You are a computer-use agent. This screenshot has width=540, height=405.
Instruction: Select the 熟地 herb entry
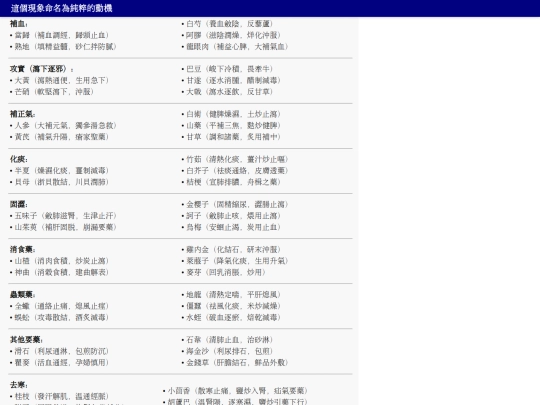(63, 46)
